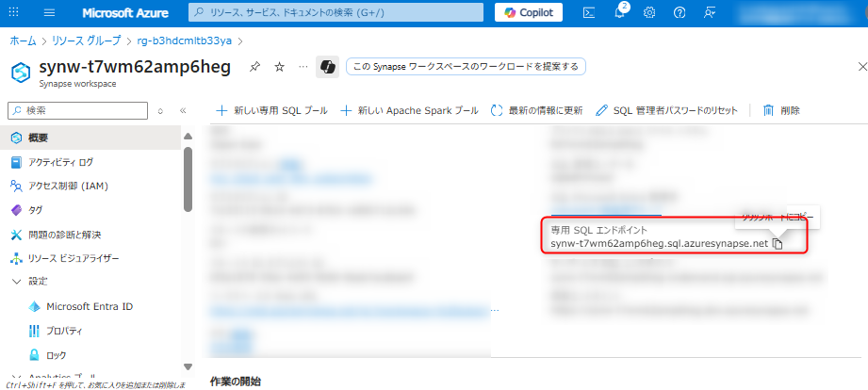868x390 pixels.
Task: Click SQL 管理者パスワードのリセット command
Action: (x=666, y=110)
